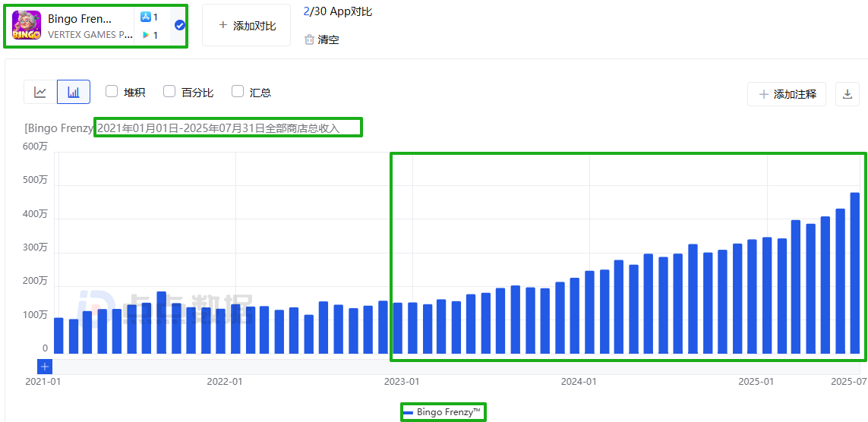Click the blue legend swatch for Bingo Frenzy
The height and width of the screenshot is (422, 868).
(409, 412)
